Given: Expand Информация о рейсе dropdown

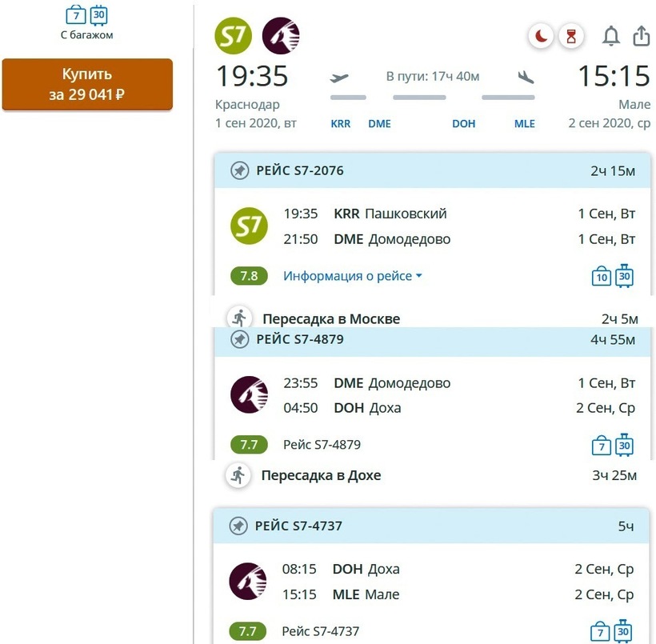Looking at the screenshot, I should (x=352, y=276).
